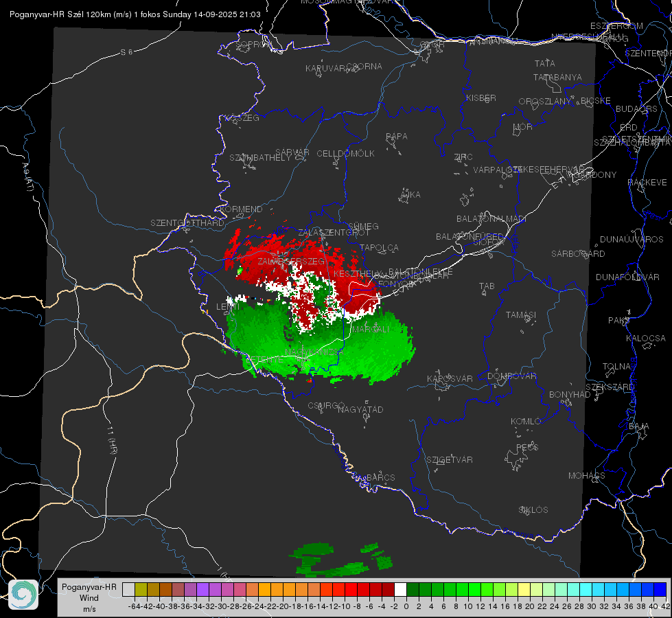This screenshot has height=618, width=672.
Task: Click the PAKS city label
Action: point(619,320)
